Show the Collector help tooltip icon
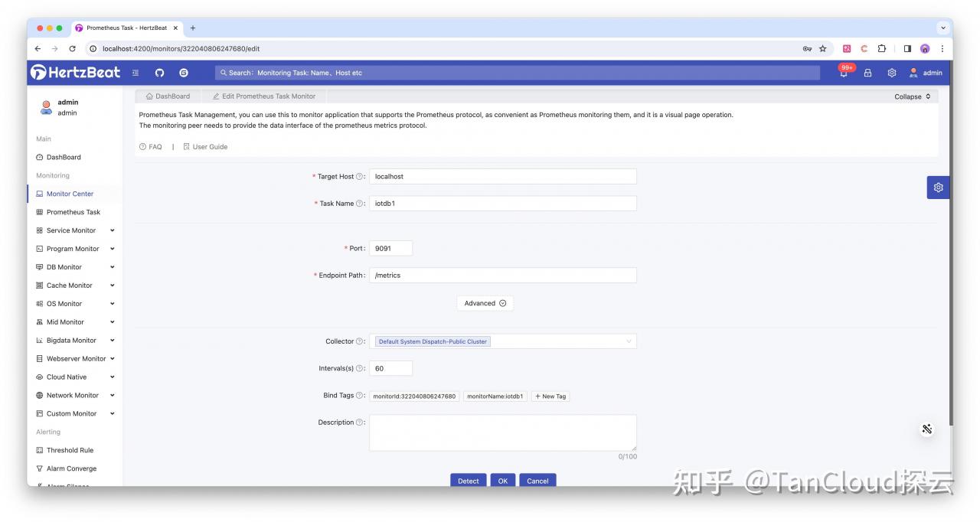This screenshot has width=980, height=522. (x=360, y=341)
